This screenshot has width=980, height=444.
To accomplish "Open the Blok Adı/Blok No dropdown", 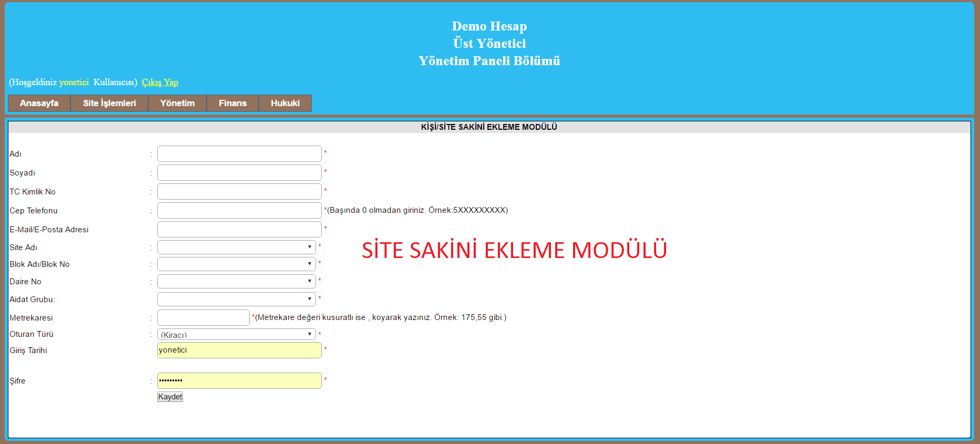I will (236, 264).
